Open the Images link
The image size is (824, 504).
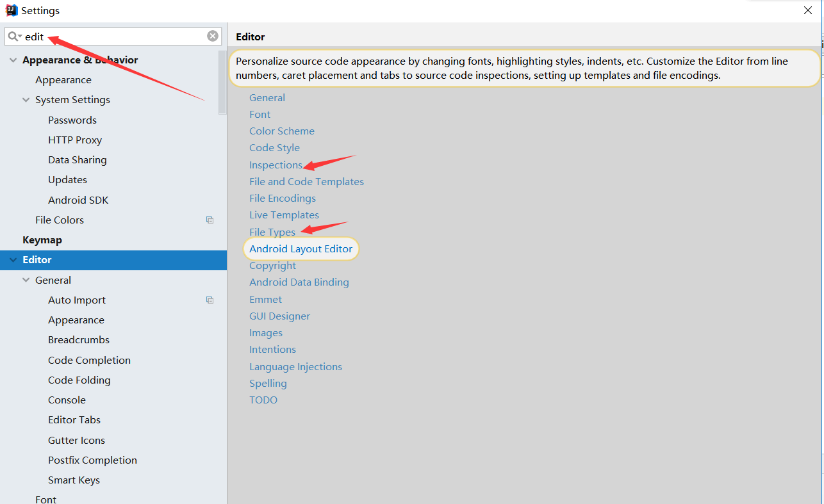tap(266, 333)
